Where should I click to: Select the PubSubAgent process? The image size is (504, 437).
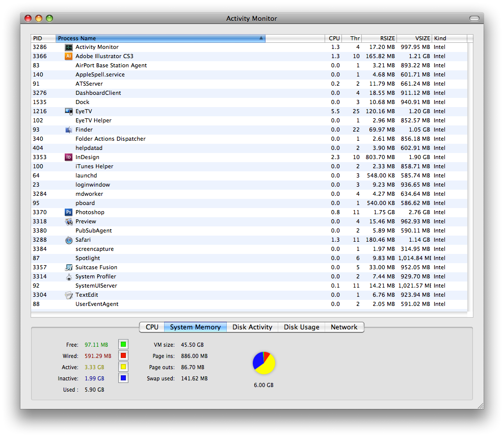click(249, 231)
